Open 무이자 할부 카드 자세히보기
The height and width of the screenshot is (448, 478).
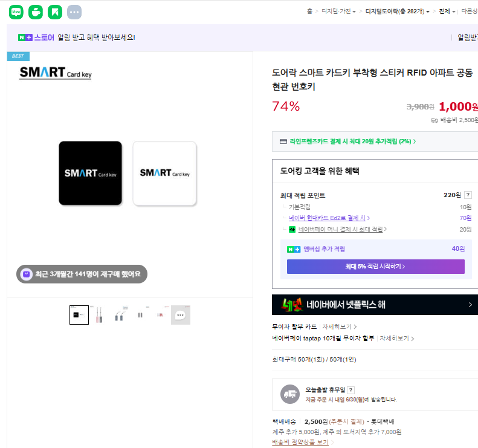(339, 326)
